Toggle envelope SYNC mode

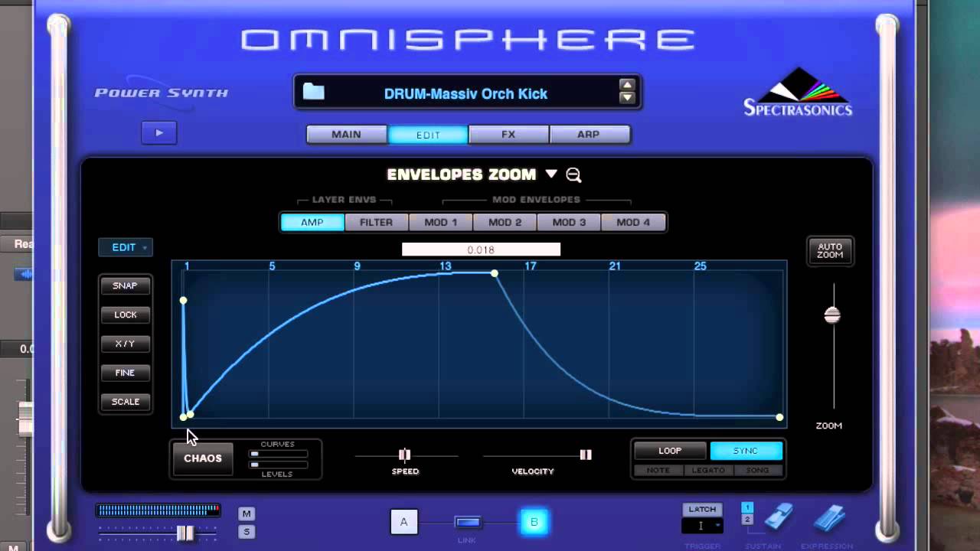pos(746,451)
